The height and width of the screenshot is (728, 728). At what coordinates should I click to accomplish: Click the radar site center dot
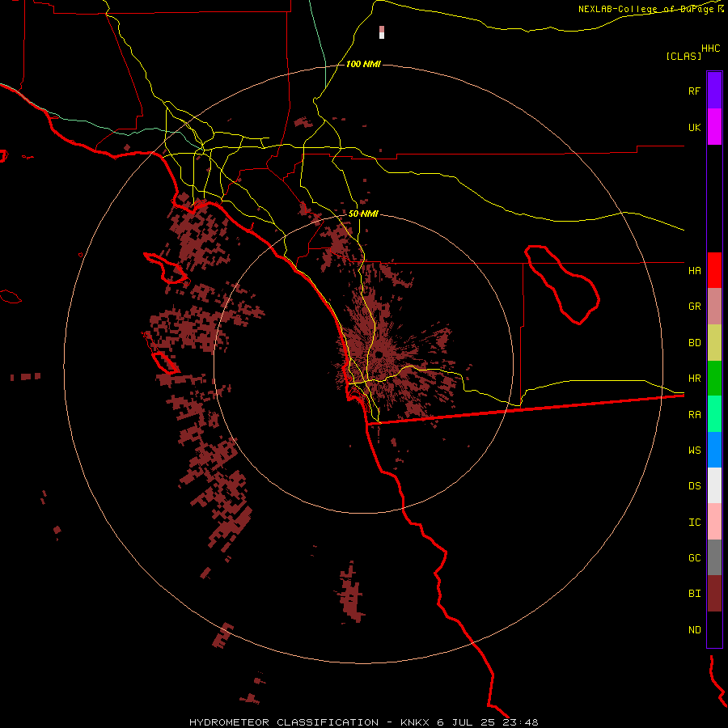(x=379, y=355)
